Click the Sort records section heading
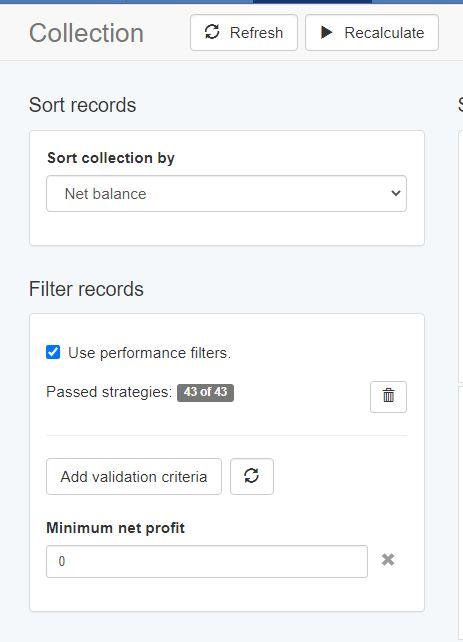Screen dimensions: 463x642 click(x=82, y=105)
